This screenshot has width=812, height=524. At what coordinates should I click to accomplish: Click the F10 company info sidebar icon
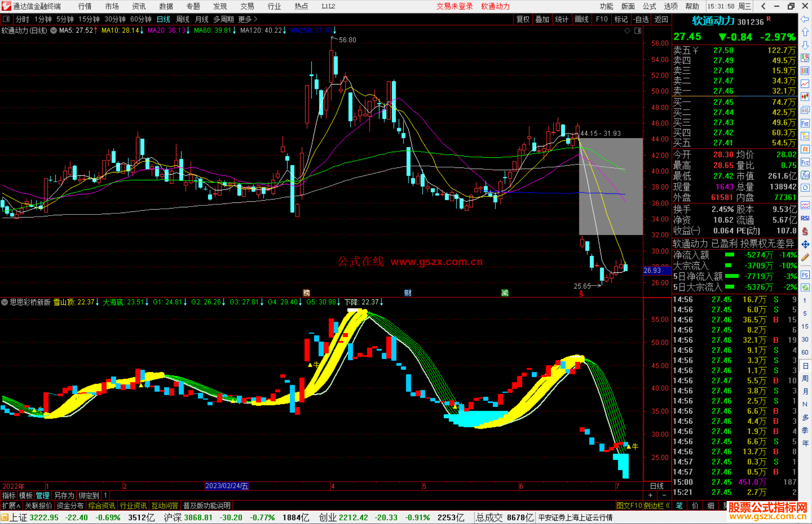[805, 123]
